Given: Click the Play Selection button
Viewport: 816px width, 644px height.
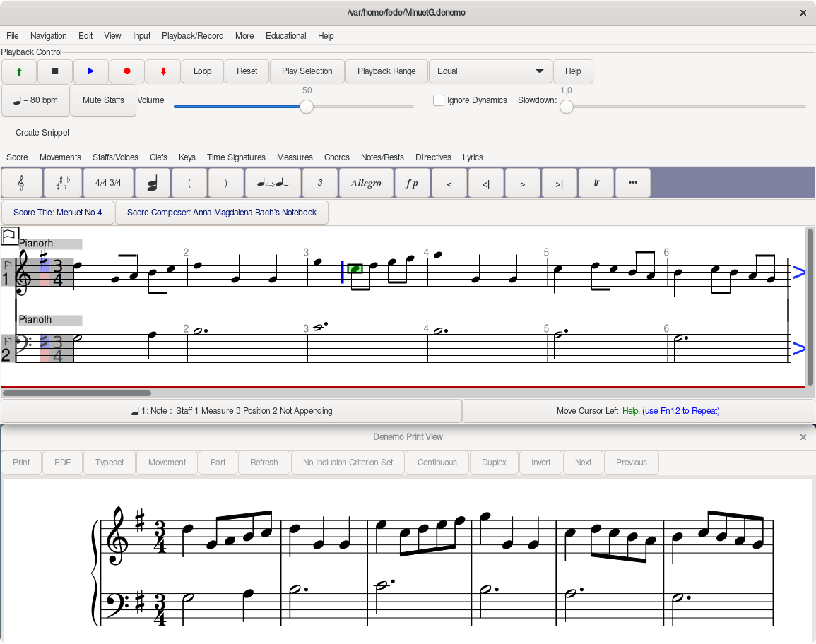Looking at the screenshot, I should (x=307, y=71).
